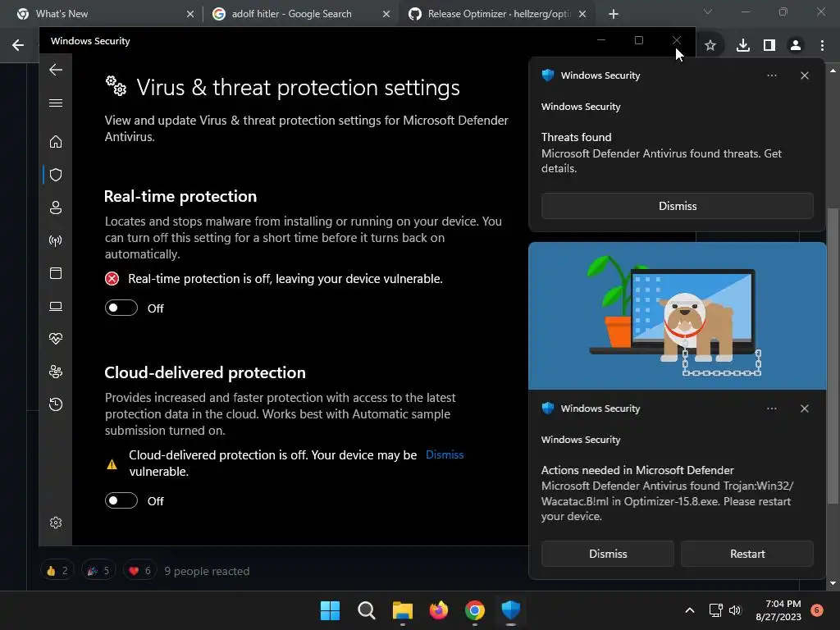840x630 pixels.
Task: Open a new browser tab
Action: (614, 15)
